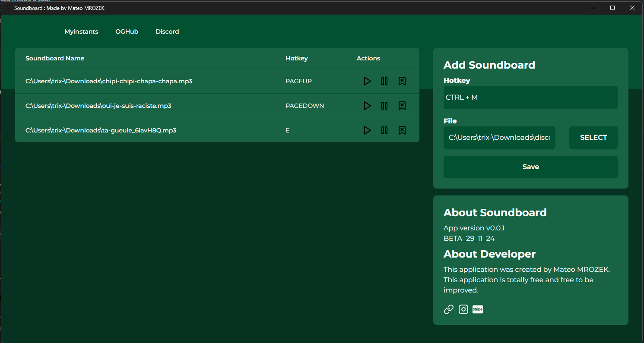Delete the ta-gueule soundboard entry
This screenshot has width=644, height=343.
pos(402,130)
